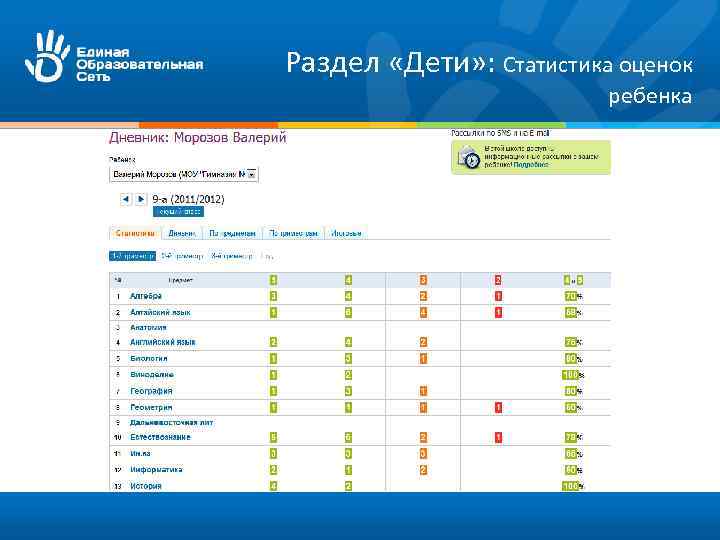Click the orange badge in Английский язык row

click(423, 342)
